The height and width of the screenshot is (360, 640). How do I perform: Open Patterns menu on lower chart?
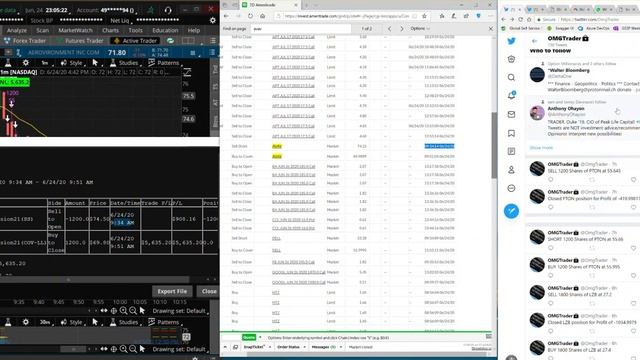(x=164, y=322)
